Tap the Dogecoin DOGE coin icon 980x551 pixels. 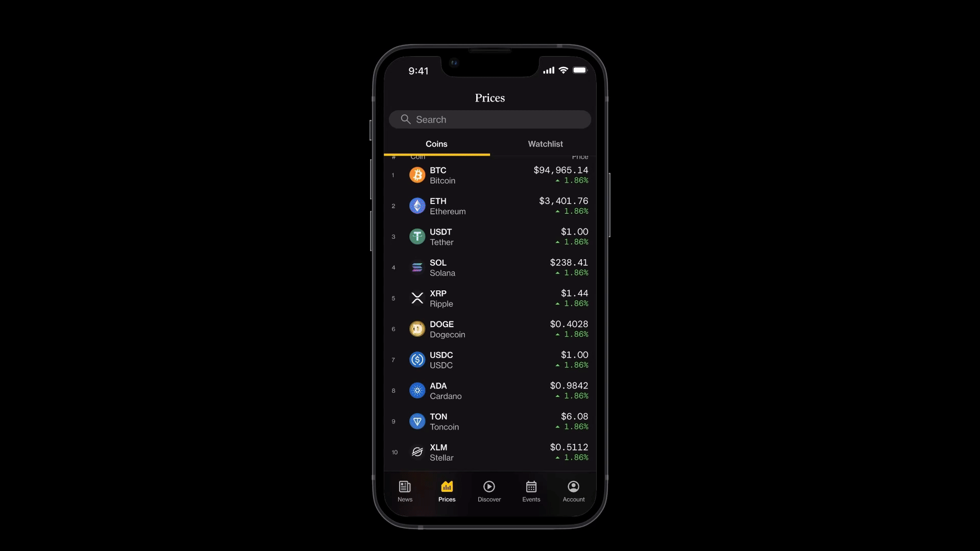tap(416, 329)
